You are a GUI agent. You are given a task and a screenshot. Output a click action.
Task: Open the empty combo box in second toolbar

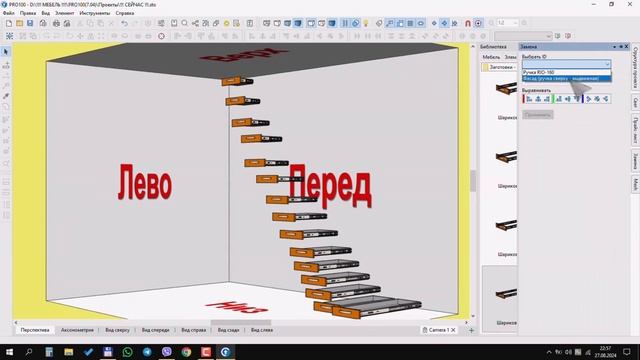click(523, 36)
